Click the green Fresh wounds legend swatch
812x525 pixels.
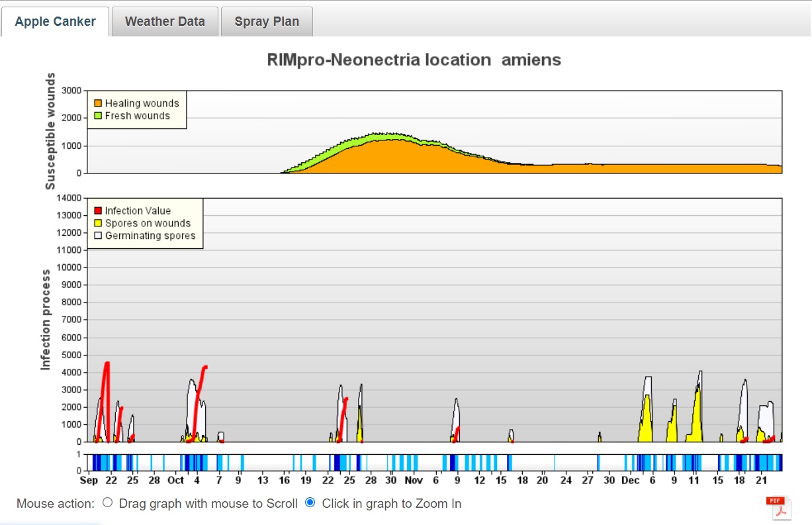(x=98, y=116)
